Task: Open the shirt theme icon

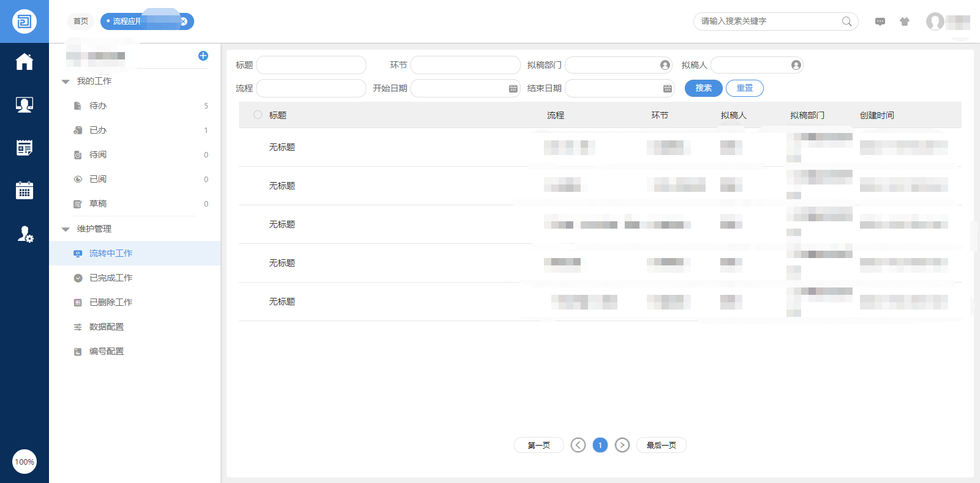Action: point(905,21)
